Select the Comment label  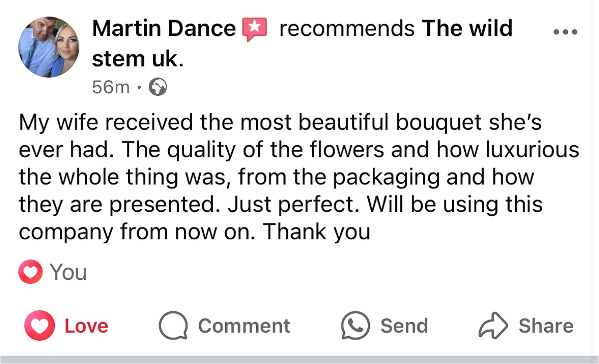(244, 326)
